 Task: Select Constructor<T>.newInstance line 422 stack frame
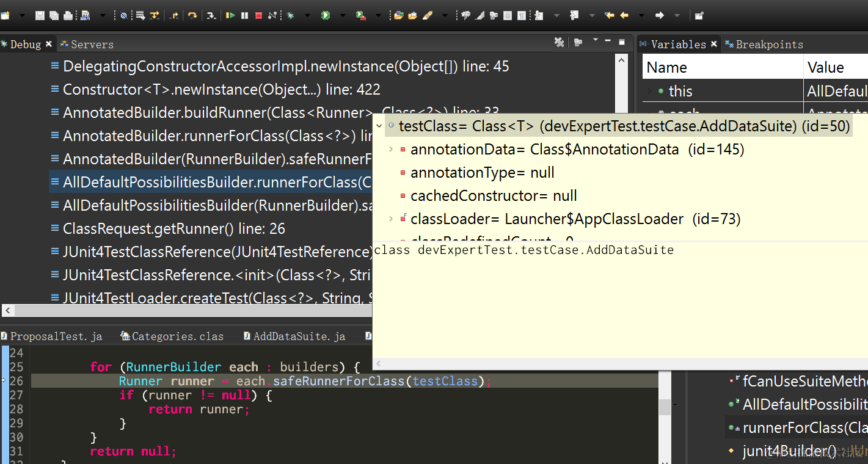215,89
